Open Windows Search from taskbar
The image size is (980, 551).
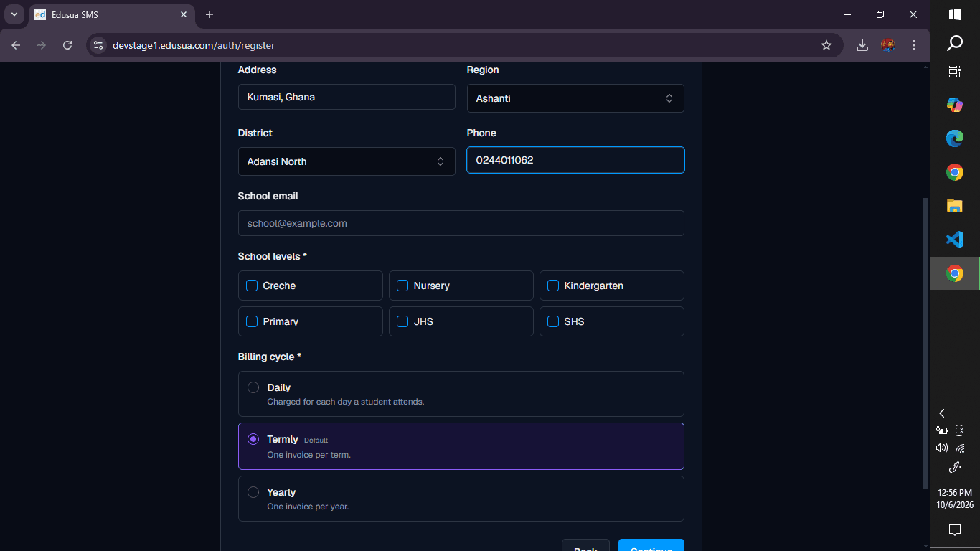pos(955,43)
